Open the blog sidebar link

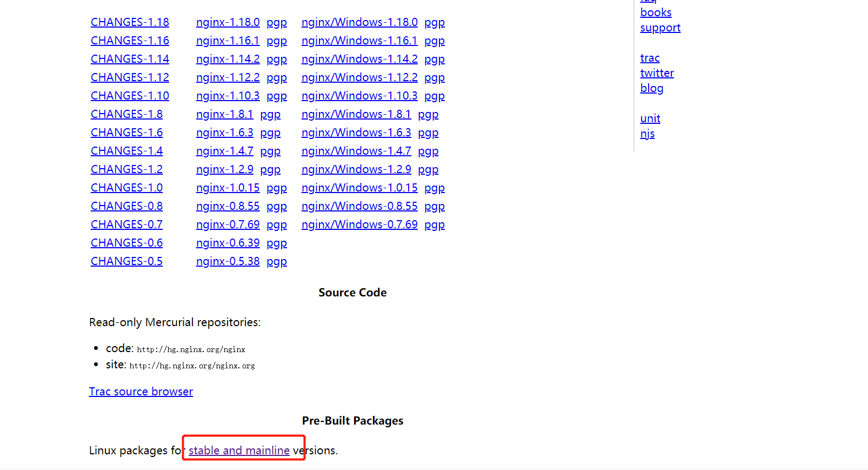(x=651, y=89)
